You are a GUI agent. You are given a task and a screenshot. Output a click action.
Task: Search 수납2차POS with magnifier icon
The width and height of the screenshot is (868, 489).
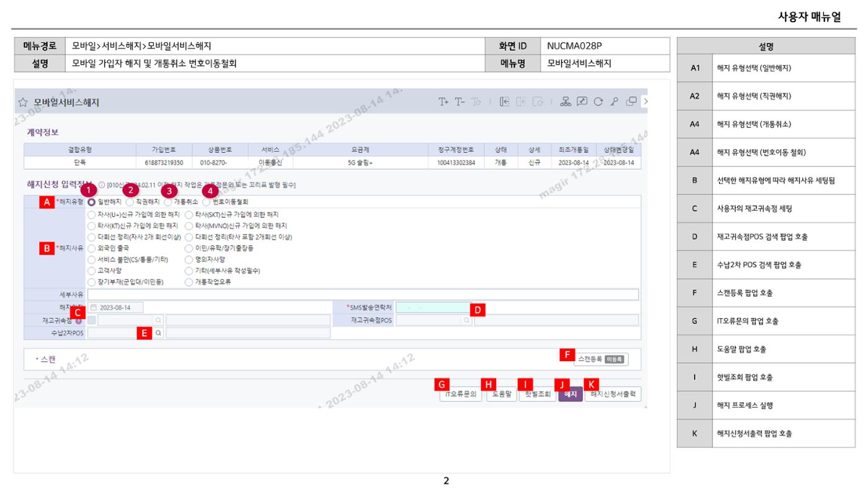click(159, 333)
